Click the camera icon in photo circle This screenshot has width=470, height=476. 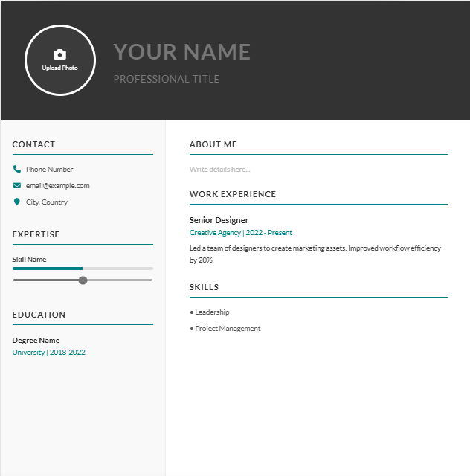coord(59,54)
